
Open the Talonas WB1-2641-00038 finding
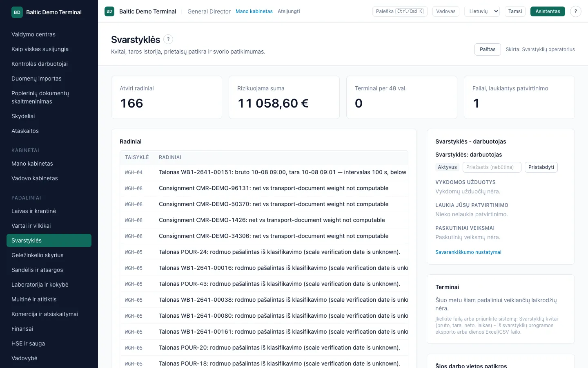point(264,300)
